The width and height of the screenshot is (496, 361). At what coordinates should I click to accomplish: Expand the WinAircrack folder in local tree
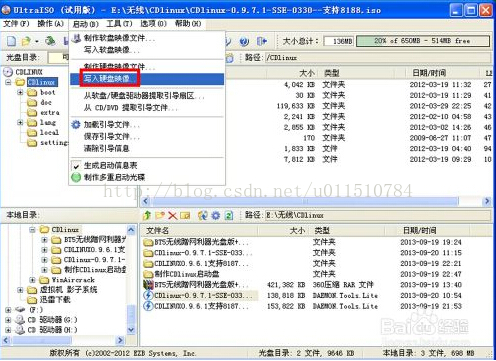(32, 280)
